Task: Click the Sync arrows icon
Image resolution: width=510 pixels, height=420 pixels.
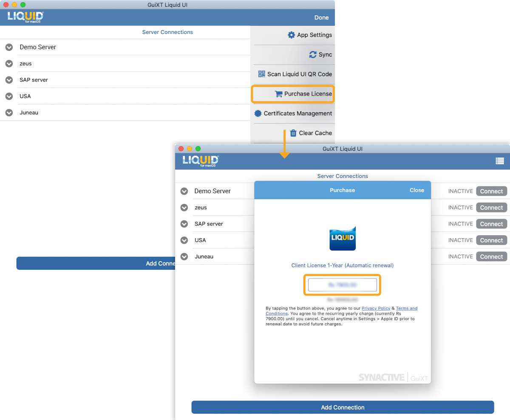Action: tap(313, 55)
